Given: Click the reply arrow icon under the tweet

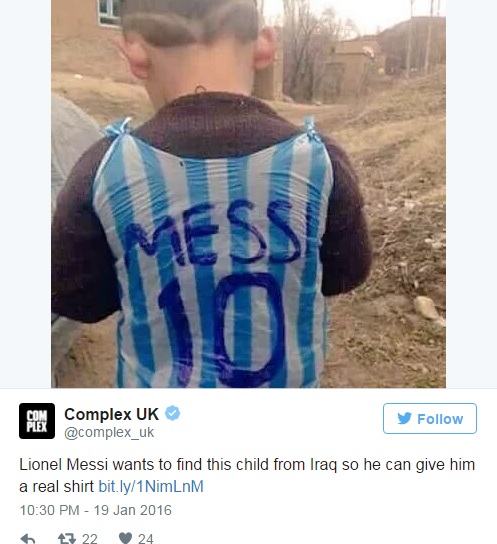Looking at the screenshot, I should [x=28, y=539].
